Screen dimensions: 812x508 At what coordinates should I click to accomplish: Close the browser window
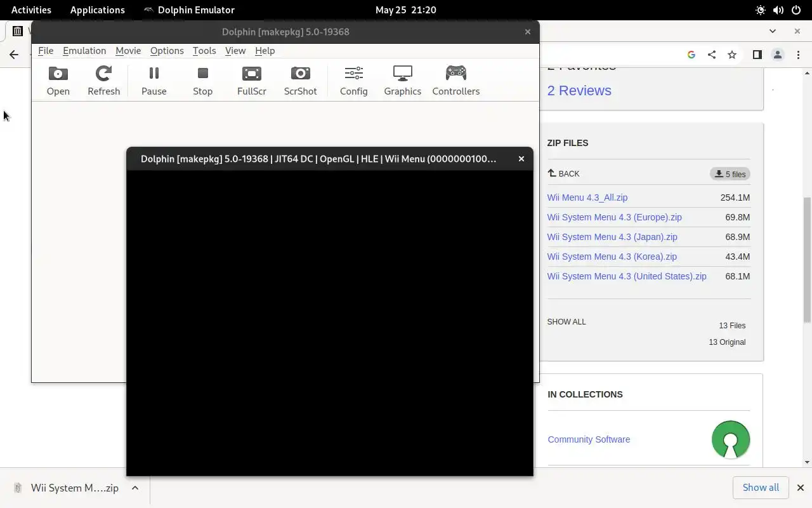point(797,30)
